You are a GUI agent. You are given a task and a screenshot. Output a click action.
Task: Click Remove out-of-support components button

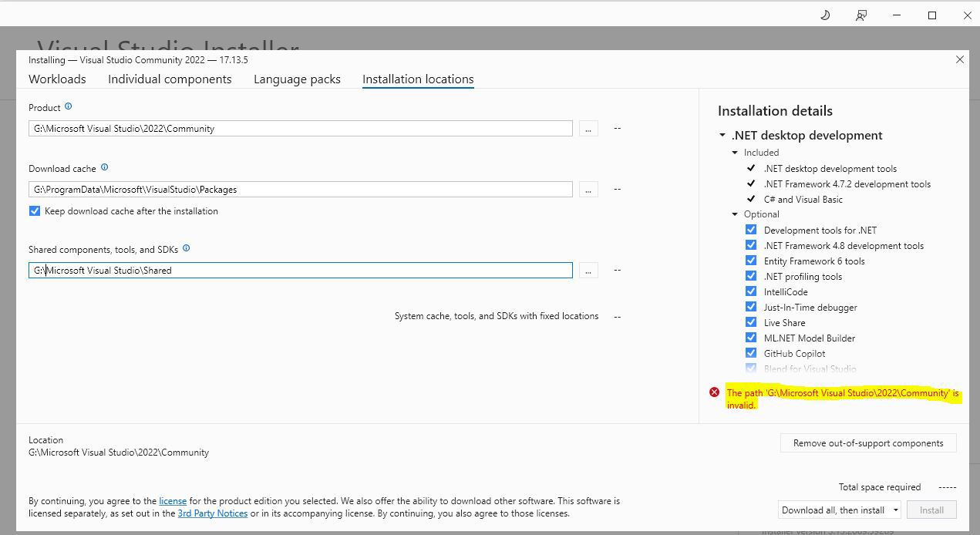point(868,443)
